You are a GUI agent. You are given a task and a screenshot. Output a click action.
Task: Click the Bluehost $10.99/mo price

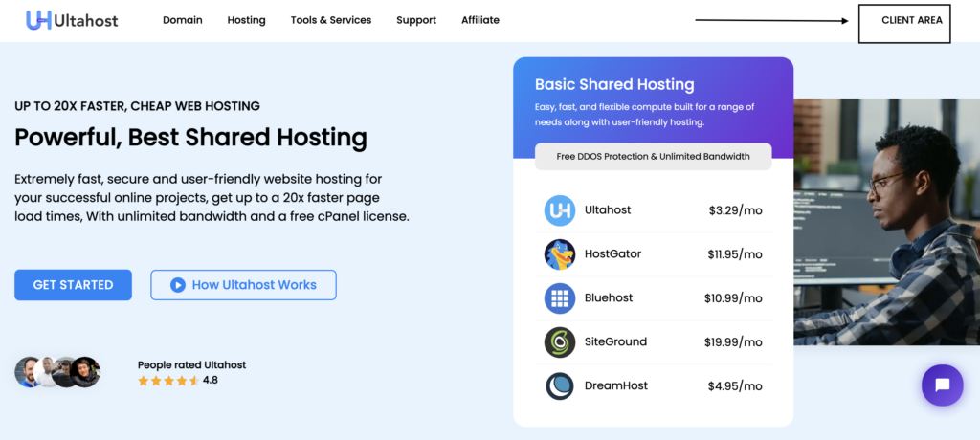pos(733,298)
